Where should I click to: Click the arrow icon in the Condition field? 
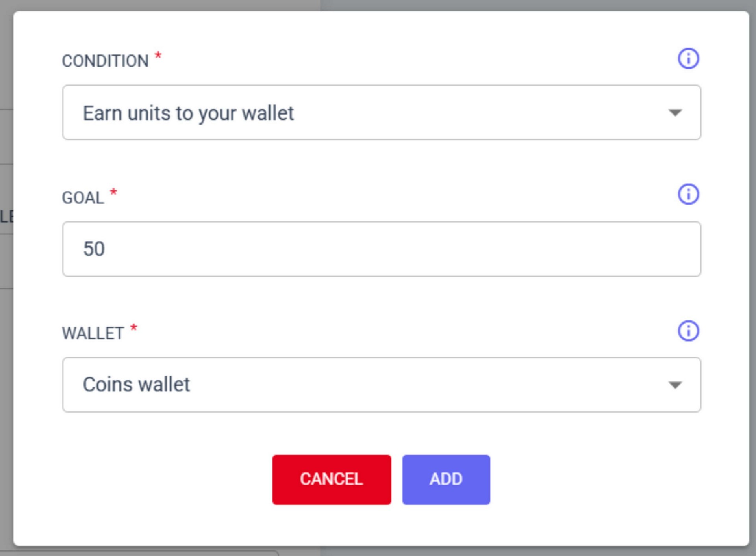click(x=675, y=113)
